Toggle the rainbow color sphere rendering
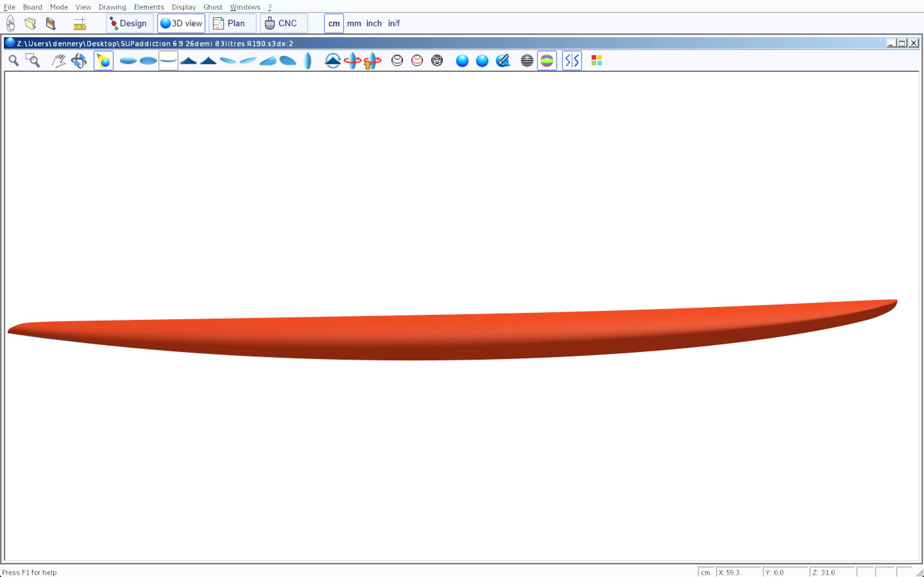 point(547,61)
